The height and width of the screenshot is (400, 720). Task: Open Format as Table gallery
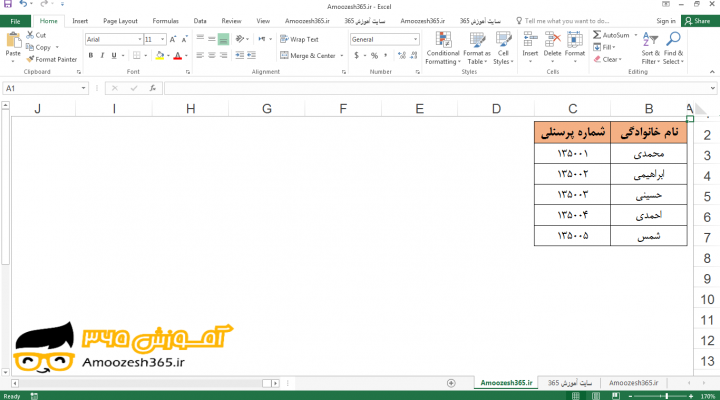tap(477, 48)
